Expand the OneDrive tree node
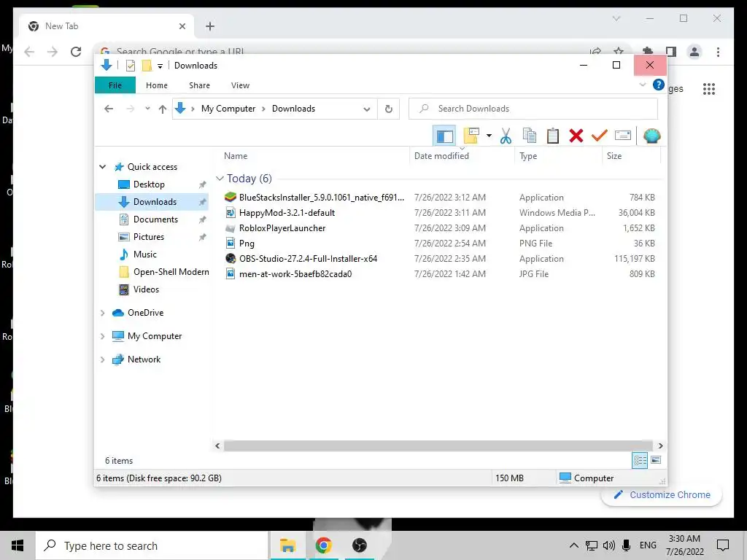Viewport: 747px width, 560px height. 102,313
